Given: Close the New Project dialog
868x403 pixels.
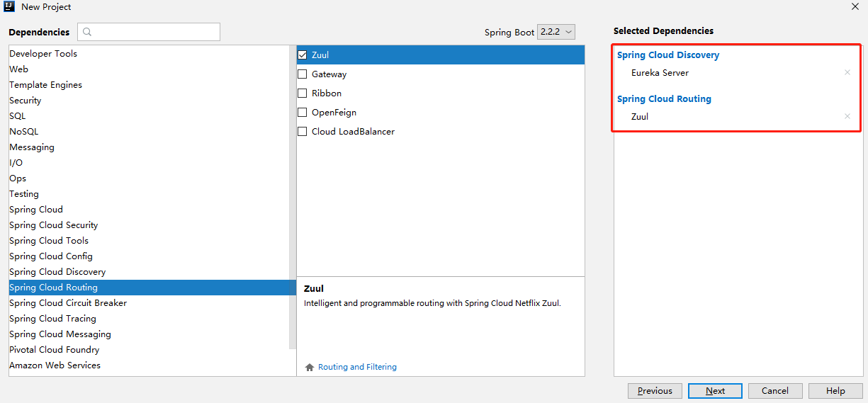Looking at the screenshot, I should point(855,6).
